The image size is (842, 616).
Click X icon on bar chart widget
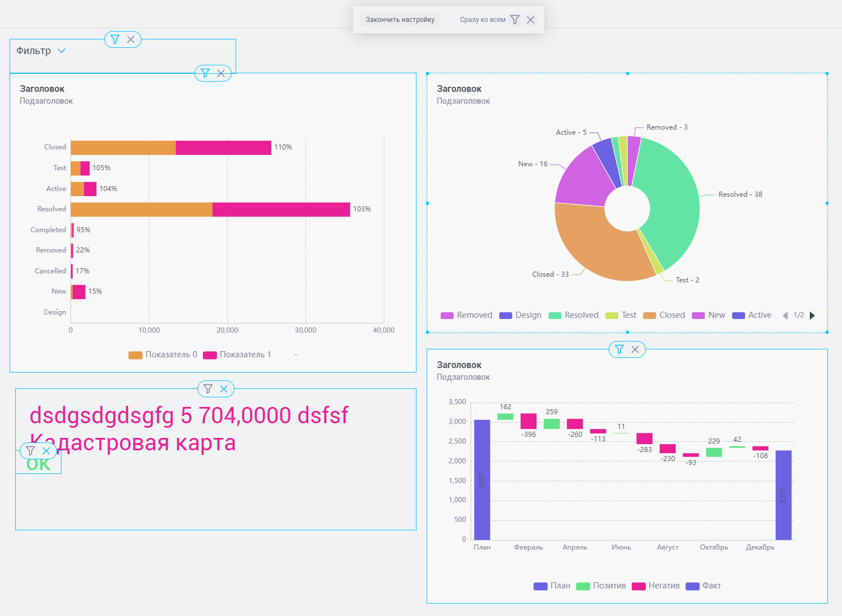(x=221, y=73)
